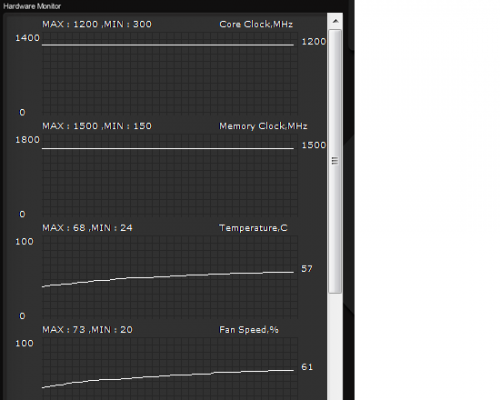
Task: Click the Temperature graph plot area
Action: point(170,277)
